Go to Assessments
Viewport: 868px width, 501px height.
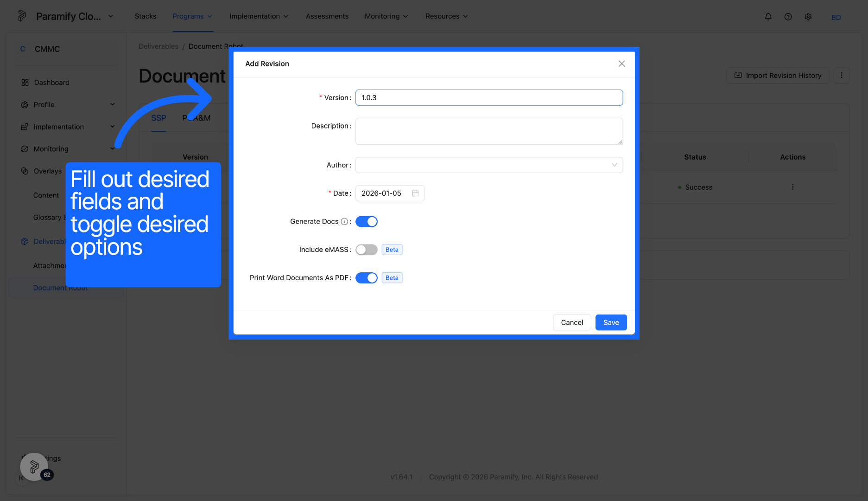[327, 16]
